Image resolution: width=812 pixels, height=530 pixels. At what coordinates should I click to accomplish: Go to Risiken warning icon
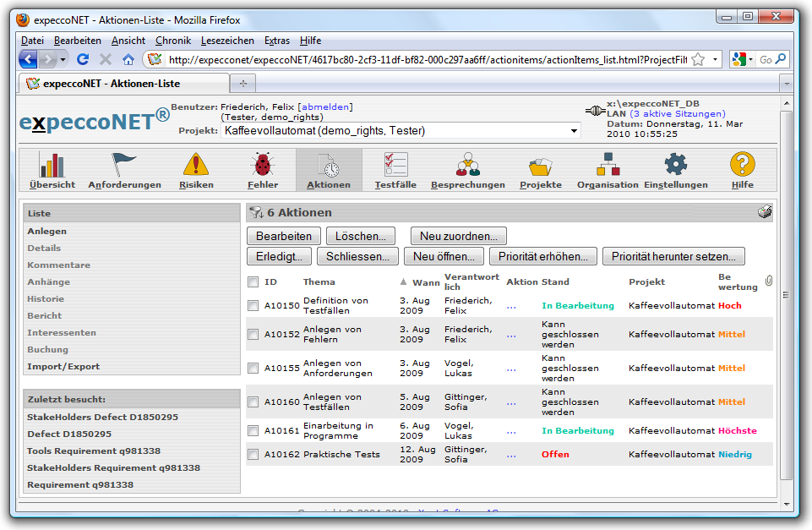click(196, 165)
